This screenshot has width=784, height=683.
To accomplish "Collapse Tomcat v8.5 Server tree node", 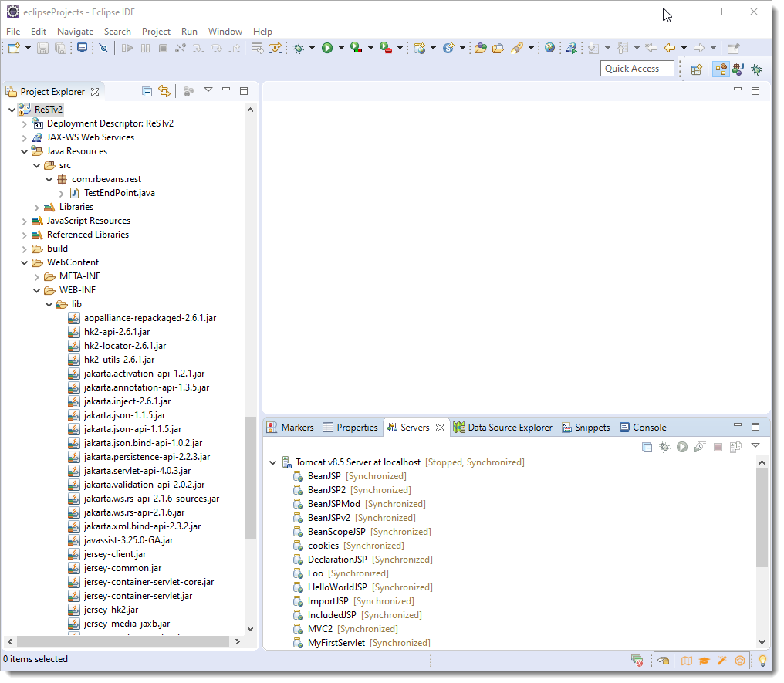I will (x=272, y=462).
